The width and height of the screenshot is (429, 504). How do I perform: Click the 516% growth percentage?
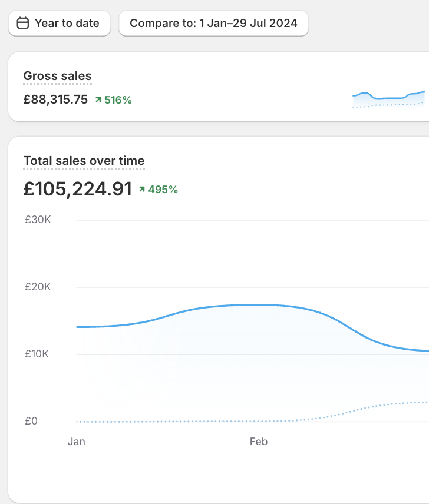118,100
